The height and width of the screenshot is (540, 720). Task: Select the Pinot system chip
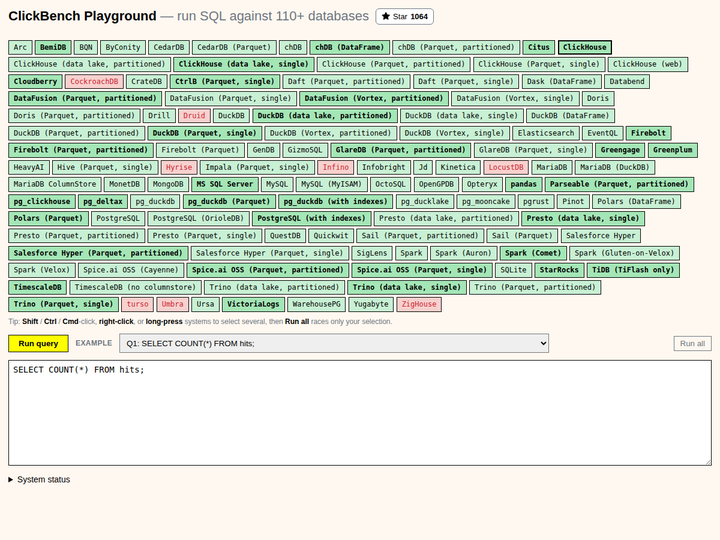click(x=573, y=202)
